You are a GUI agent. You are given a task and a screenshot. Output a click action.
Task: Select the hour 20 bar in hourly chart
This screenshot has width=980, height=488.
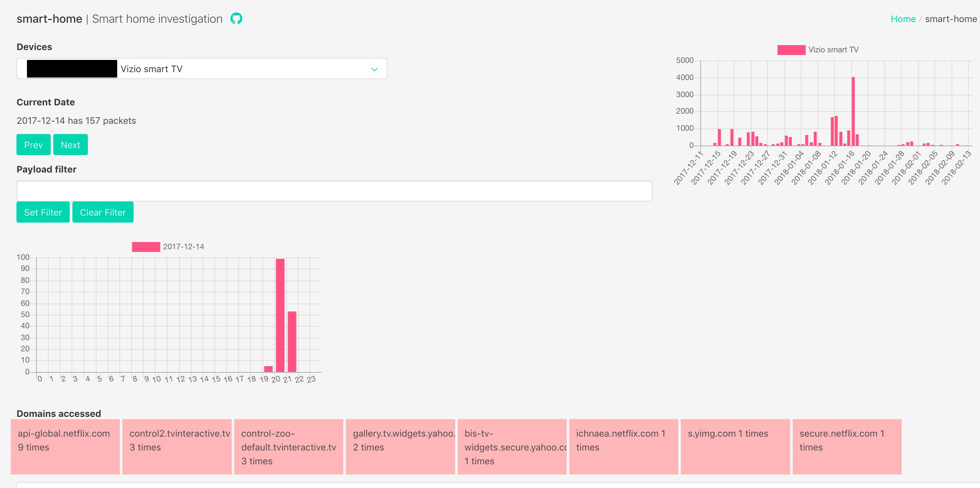280,315
